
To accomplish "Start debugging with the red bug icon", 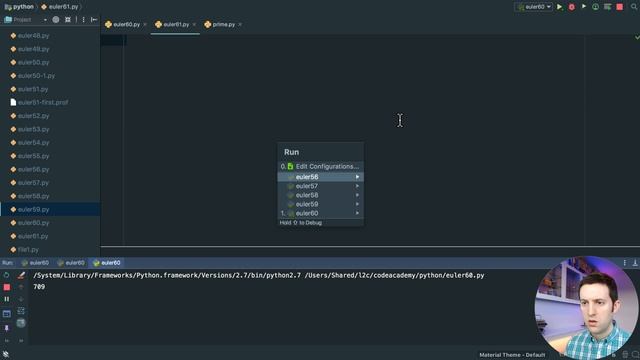I will [571, 7].
